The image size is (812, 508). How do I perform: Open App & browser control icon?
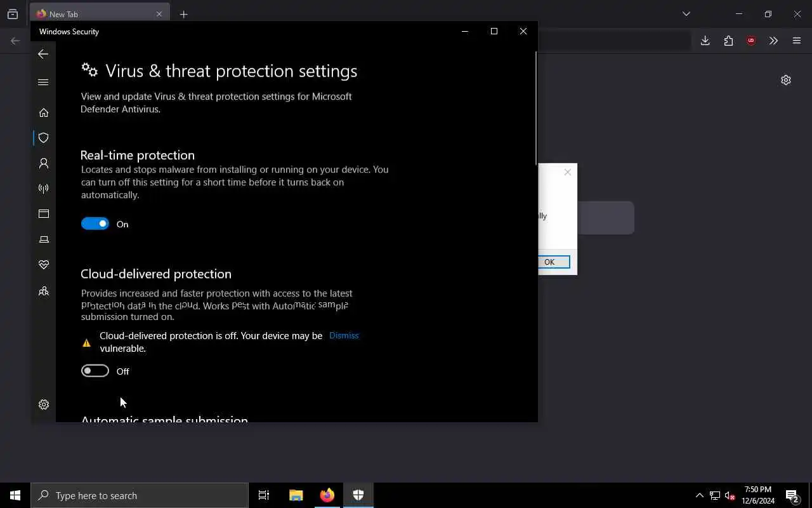pyautogui.click(x=44, y=214)
